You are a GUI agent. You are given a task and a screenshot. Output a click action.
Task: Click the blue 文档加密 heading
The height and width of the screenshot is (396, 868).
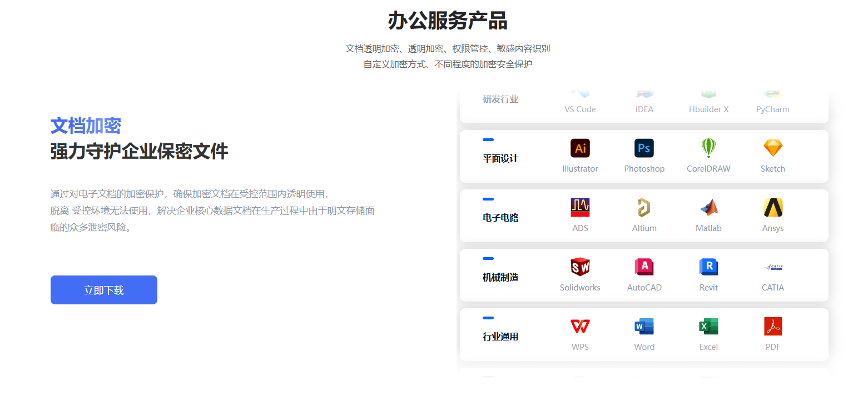pyautogui.click(x=86, y=126)
